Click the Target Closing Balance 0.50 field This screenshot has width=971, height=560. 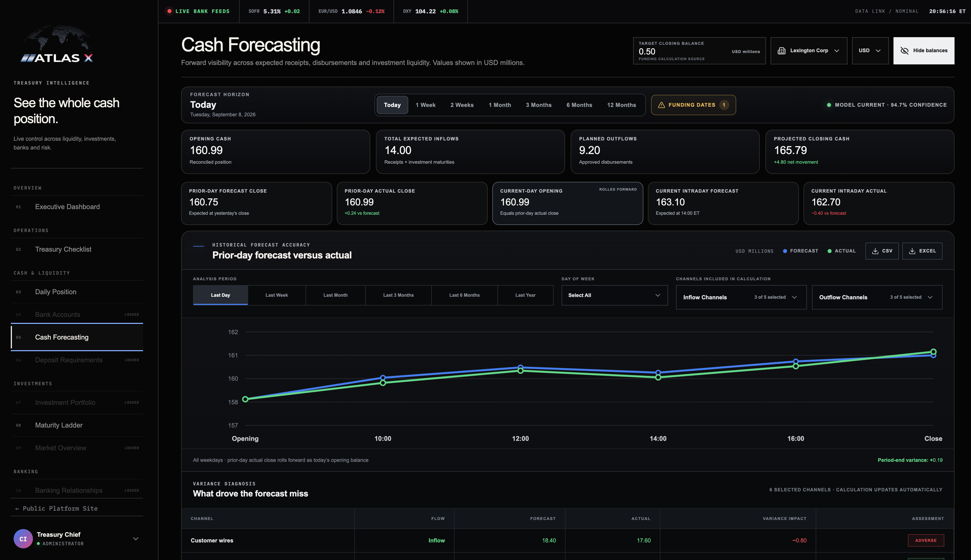click(x=699, y=51)
